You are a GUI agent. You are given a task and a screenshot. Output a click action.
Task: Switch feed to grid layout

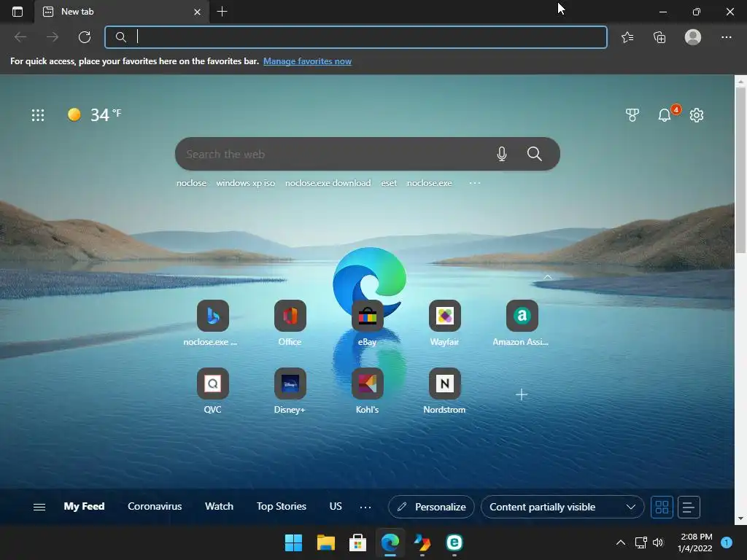click(662, 507)
